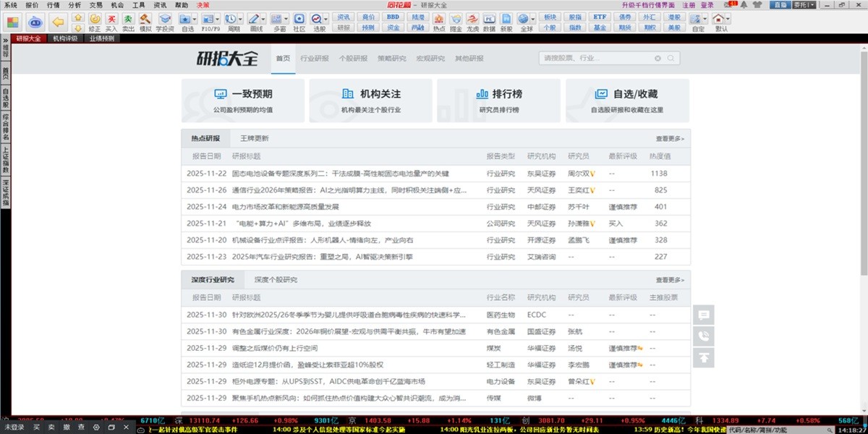Click 查看更多 link in 热点研报 section

(670, 138)
